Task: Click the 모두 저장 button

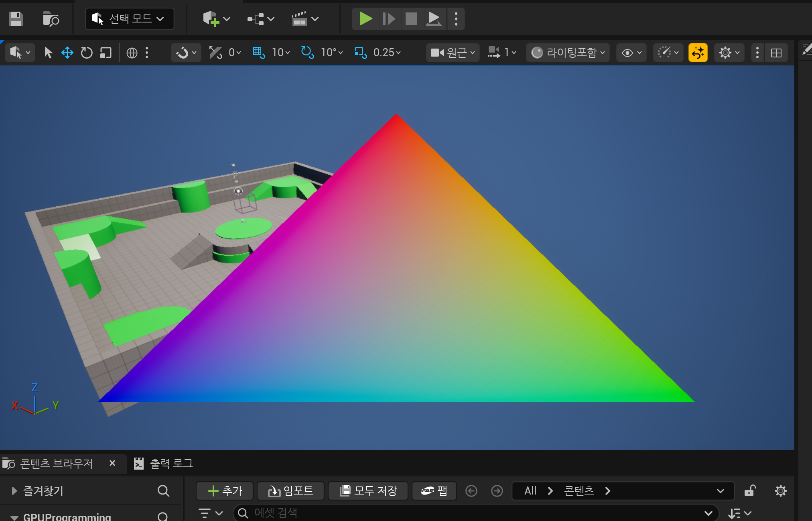Action: tap(368, 490)
